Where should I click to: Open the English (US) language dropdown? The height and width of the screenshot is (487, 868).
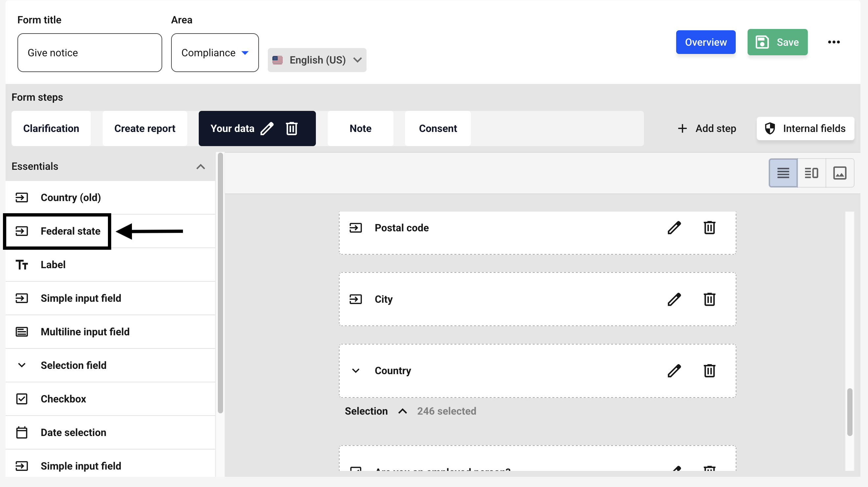tap(317, 60)
